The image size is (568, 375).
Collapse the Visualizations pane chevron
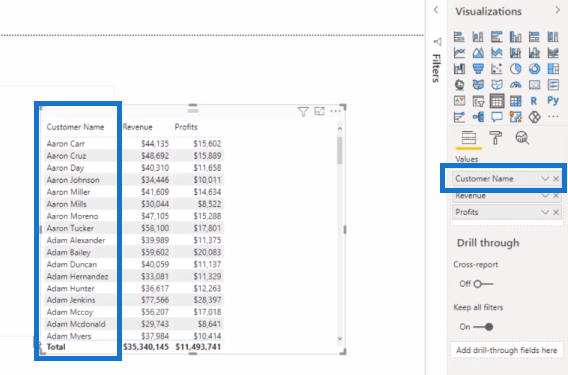tap(557, 10)
